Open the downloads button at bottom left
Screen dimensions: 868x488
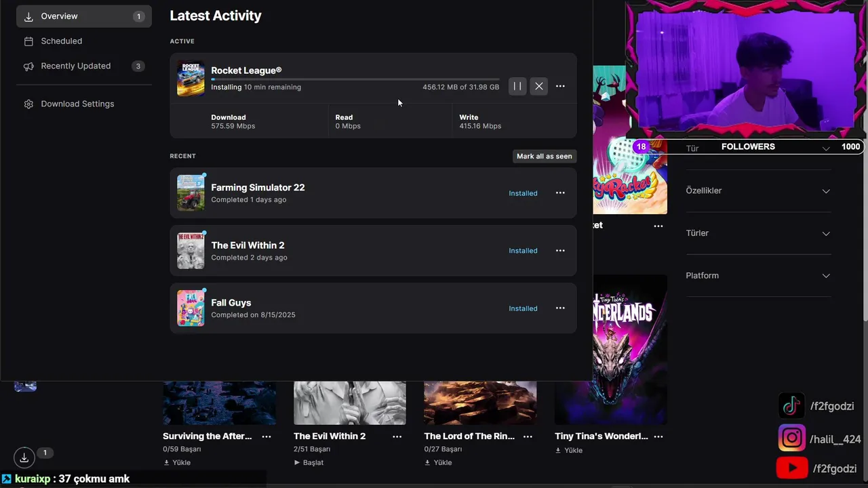[x=24, y=457]
